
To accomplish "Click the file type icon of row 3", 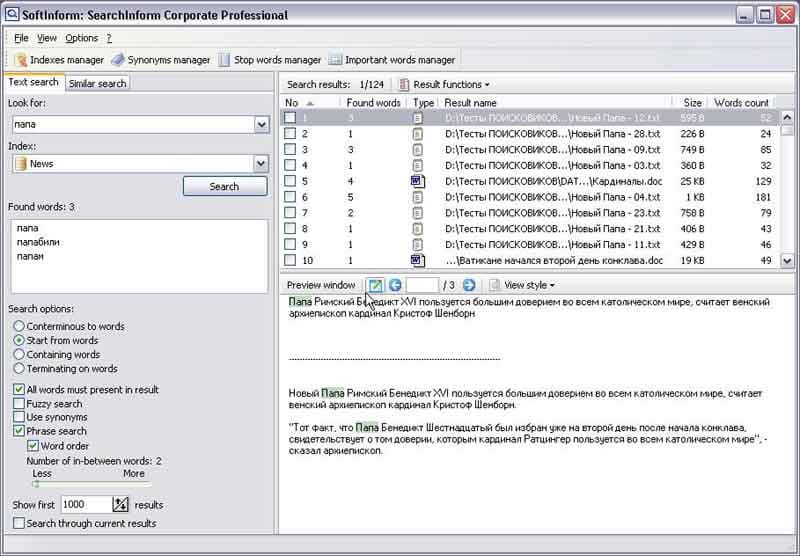I will pos(417,149).
